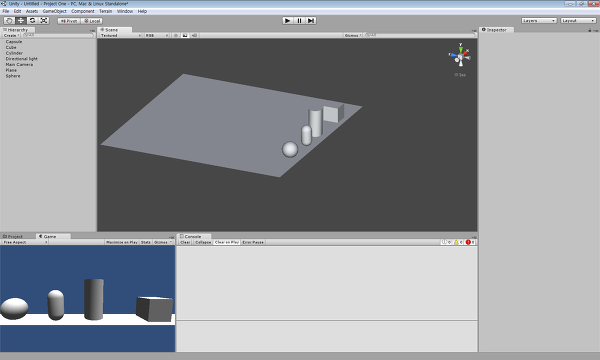Click the green Y axis on scene gizmo
The height and width of the screenshot is (360, 600).
click(461, 49)
